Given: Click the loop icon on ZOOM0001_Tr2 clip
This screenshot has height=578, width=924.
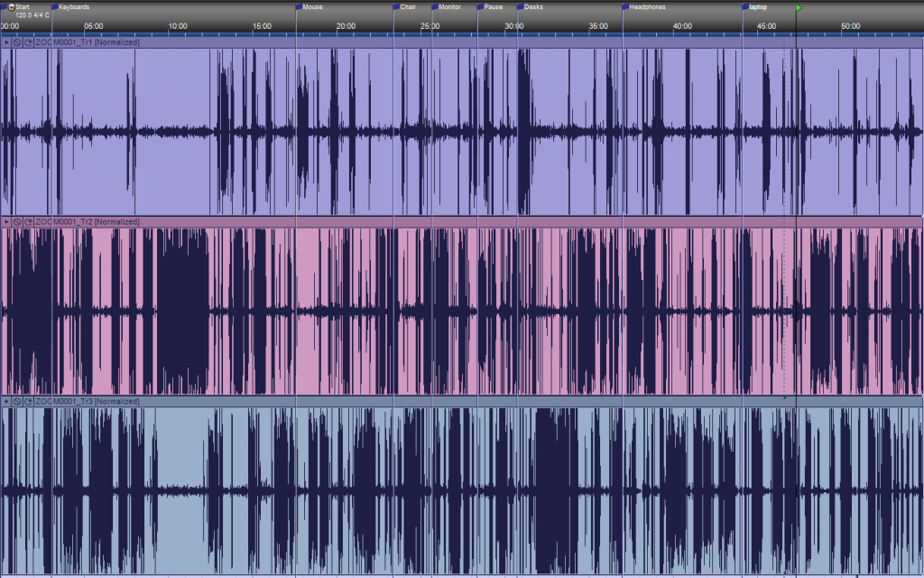Looking at the screenshot, I should point(28,221).
